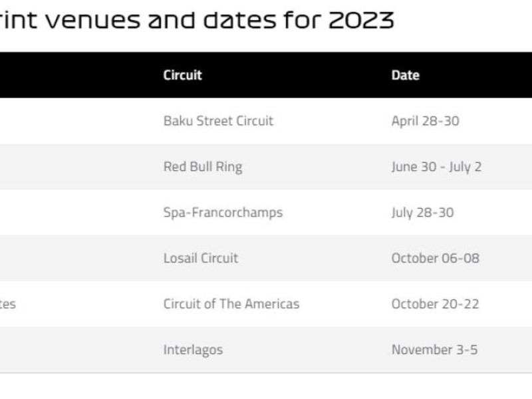Click the blank left cell in Baku row

click(x=66, y=121)
